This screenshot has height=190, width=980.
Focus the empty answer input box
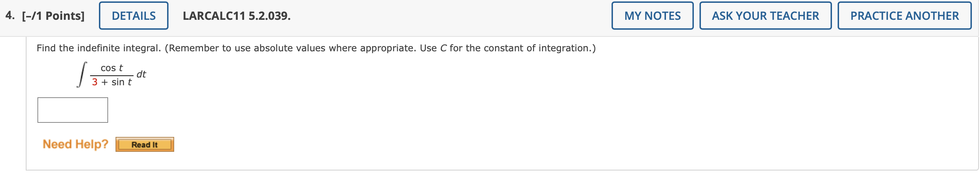pos(73,110)
